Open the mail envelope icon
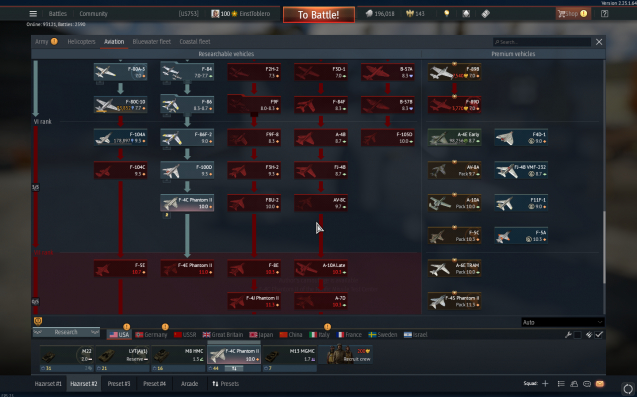This screenshot has height=397, width=637. click(x=600, y=384)
